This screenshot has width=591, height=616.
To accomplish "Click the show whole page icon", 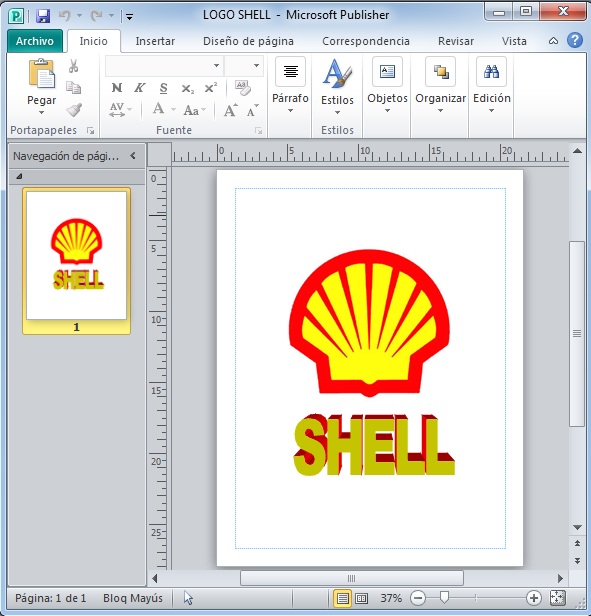I will click(558, 598).
